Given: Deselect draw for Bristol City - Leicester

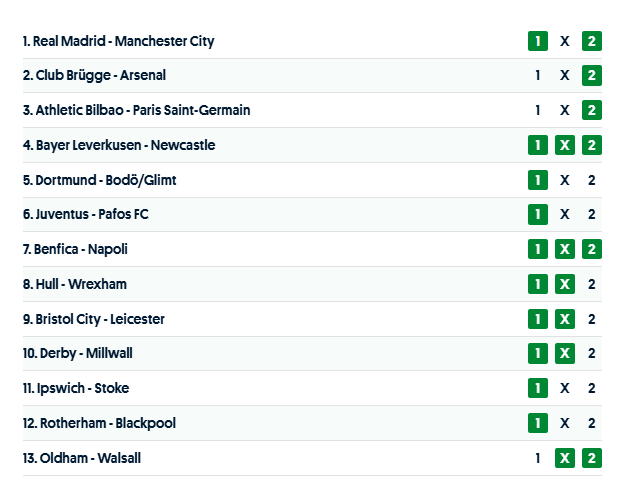Looking at the screenshot, I should pyautogui.click(x=565, y=319).
